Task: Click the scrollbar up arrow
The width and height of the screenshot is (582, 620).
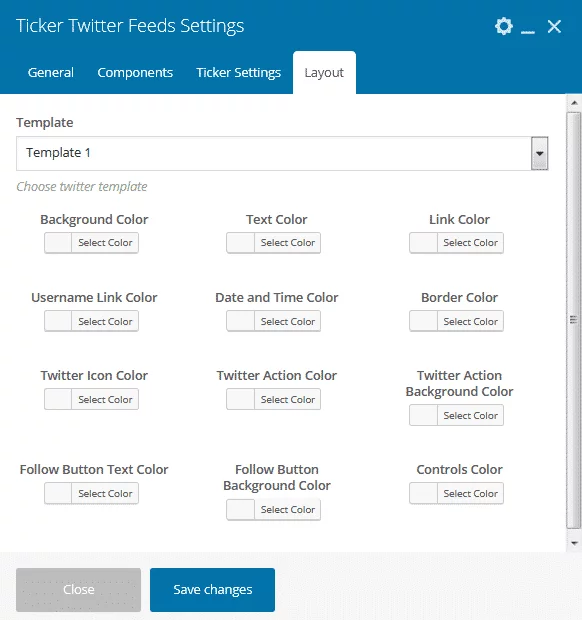Action: pos(574,103)
